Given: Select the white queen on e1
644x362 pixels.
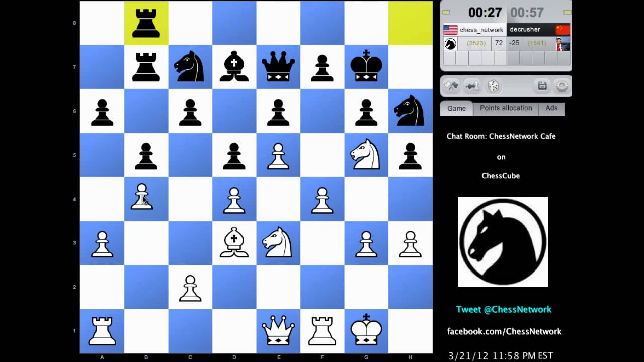Looking at the screenshot, I should (278, 331).
